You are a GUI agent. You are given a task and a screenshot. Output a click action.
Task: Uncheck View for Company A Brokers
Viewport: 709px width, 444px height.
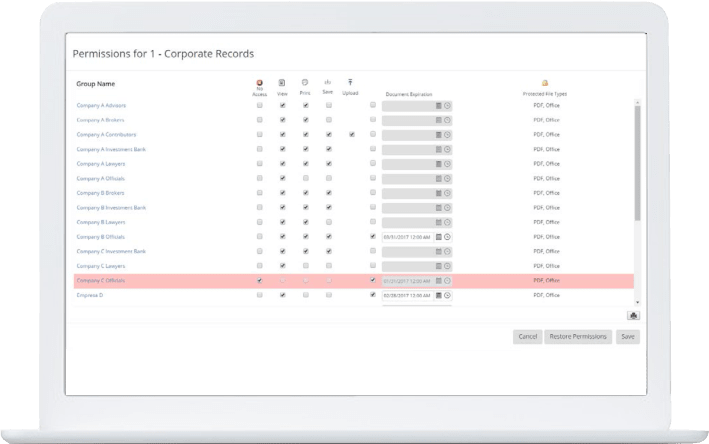(x=283, y=120)
